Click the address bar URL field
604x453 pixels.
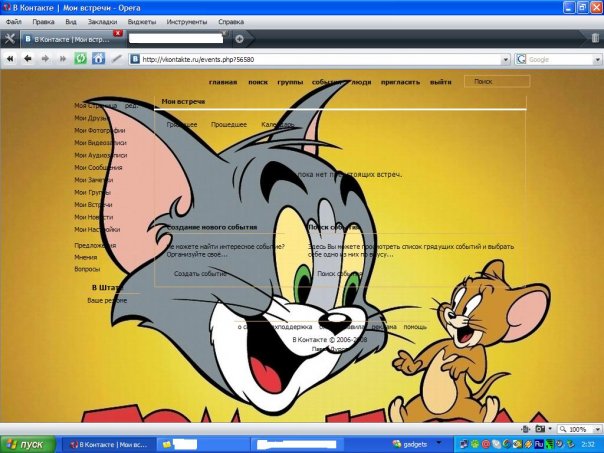pos(321,60)
